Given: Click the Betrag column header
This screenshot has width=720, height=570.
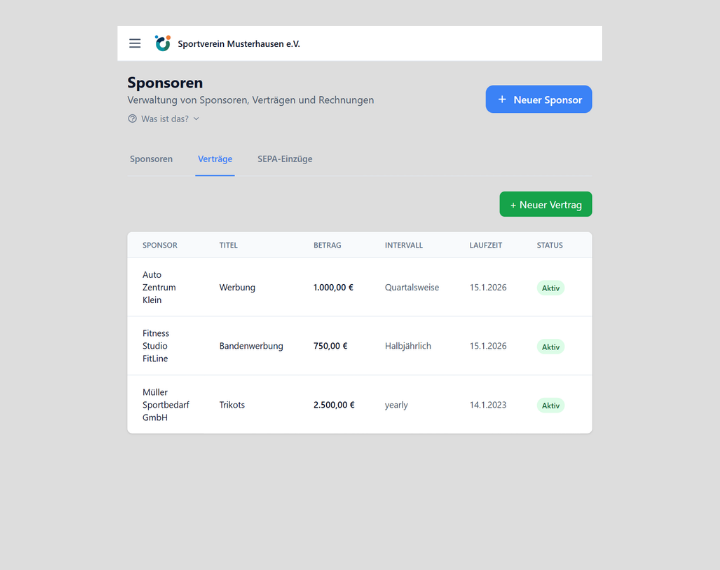Looking at the screenshot, I should tap(327, 245).
